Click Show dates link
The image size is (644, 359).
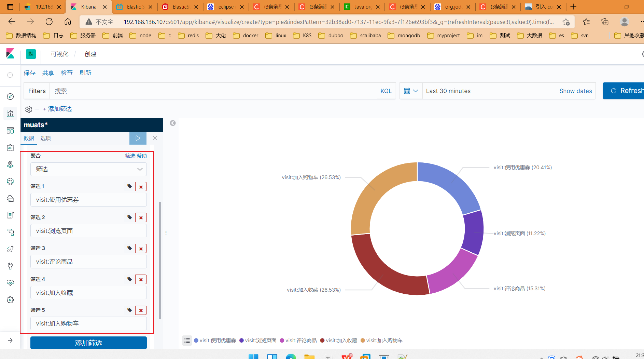click(576, 91)
